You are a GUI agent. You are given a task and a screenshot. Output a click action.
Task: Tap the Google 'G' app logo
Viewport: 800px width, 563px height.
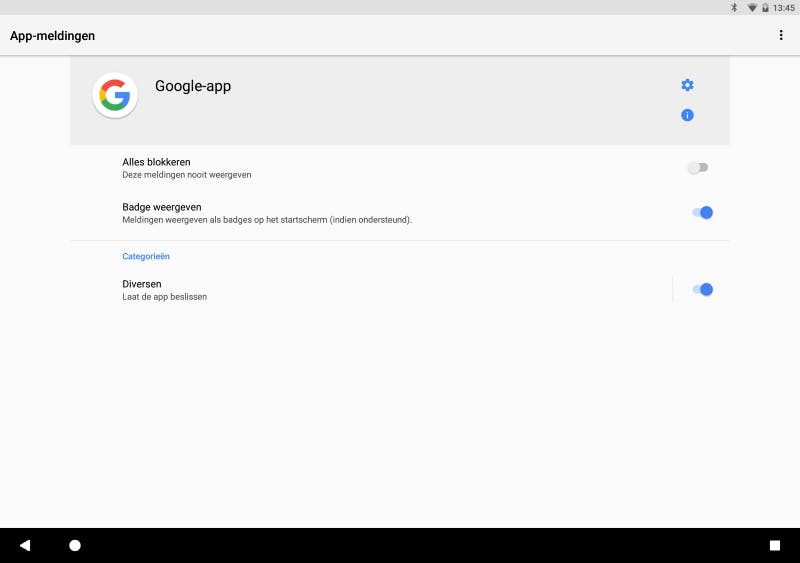pyautogui.click(x=115, y=96)
